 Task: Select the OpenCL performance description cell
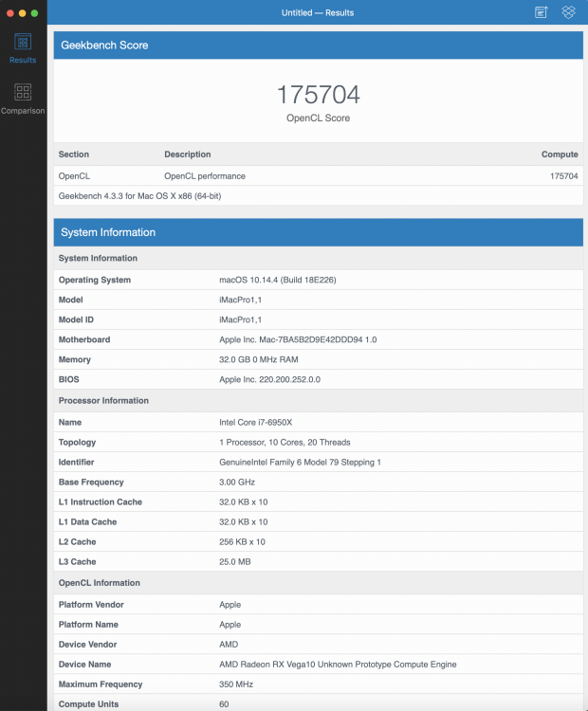205,176
